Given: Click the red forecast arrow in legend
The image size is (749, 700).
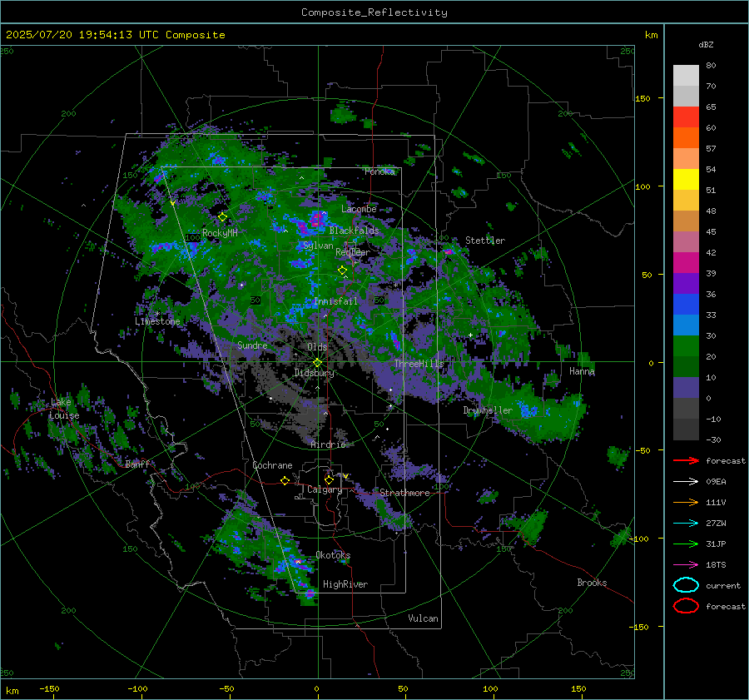Looking at the screenshot, I should 686,460.
